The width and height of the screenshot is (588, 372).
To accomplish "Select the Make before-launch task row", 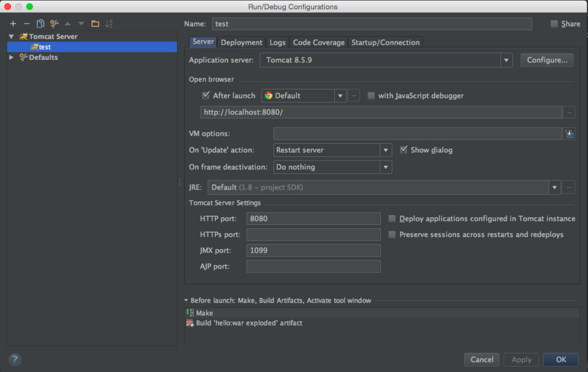I will pos(382,313).
